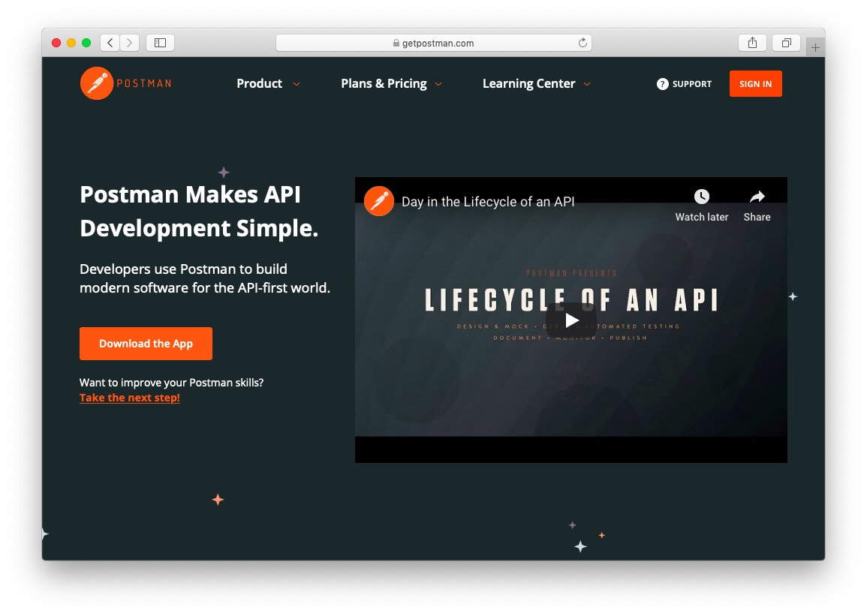Open the Learning Center menu

(x=528, y=83)
